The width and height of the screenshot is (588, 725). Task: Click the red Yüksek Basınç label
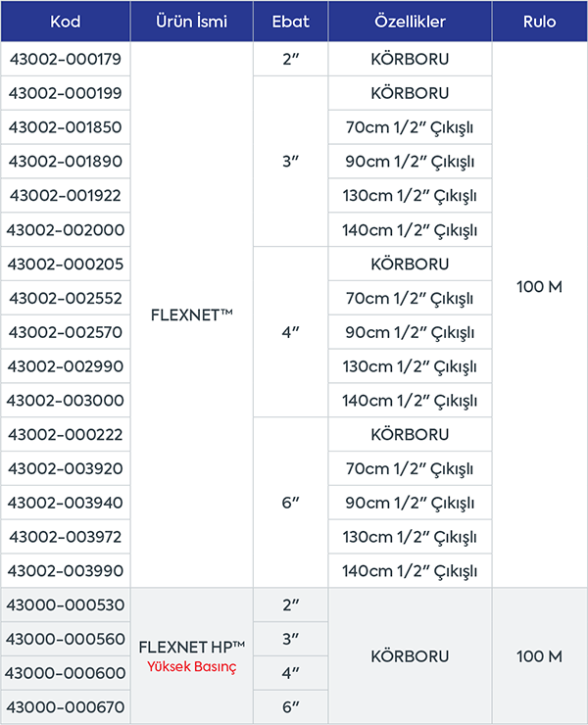coord(192,667)
